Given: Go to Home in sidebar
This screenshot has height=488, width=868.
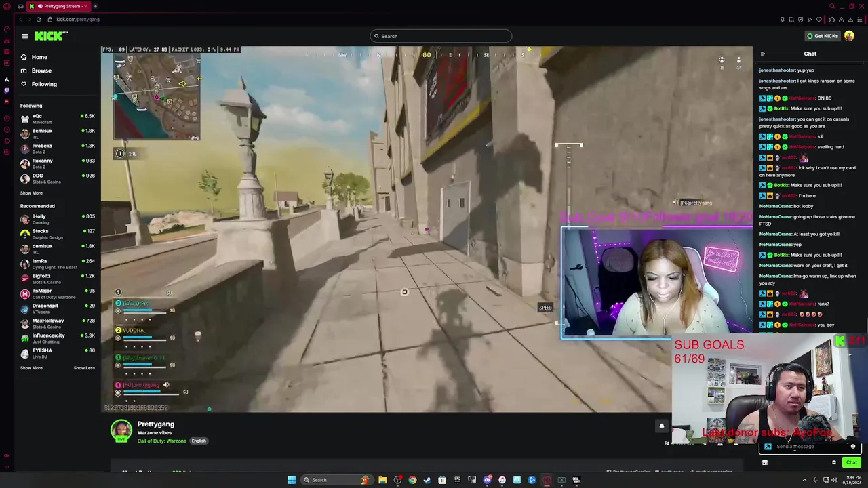Looking at the screenshot, I should 39,57.
